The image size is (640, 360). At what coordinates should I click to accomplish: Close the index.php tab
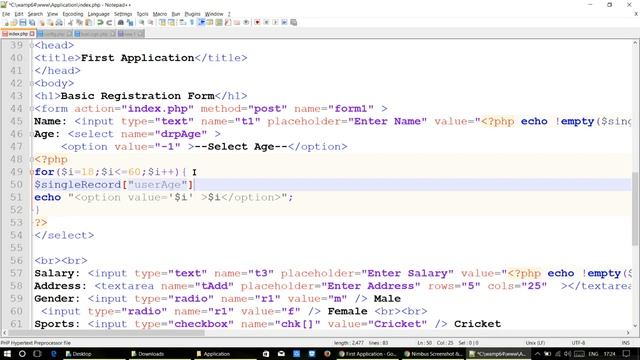(x=32, y=34)
